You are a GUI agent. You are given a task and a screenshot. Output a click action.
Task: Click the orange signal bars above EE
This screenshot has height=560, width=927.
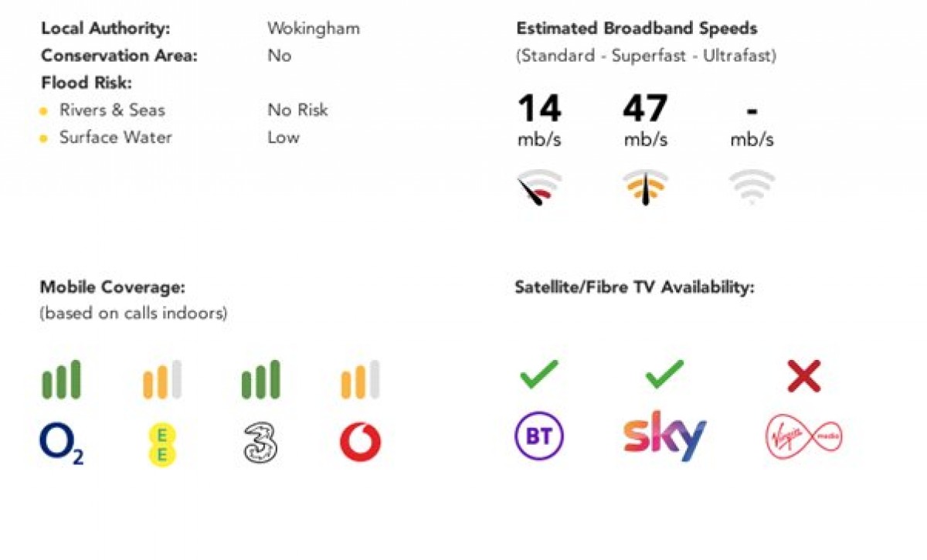161,379
